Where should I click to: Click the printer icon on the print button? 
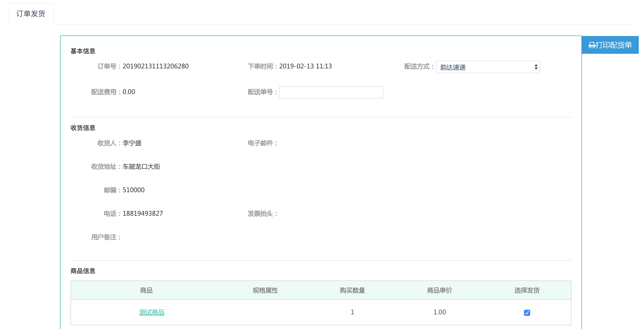pos(592,45)
